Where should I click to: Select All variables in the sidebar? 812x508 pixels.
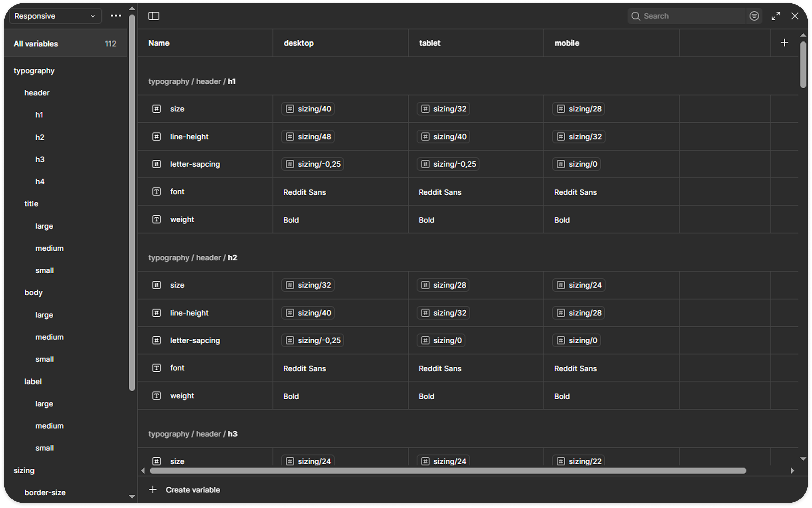tap(36, 43)
